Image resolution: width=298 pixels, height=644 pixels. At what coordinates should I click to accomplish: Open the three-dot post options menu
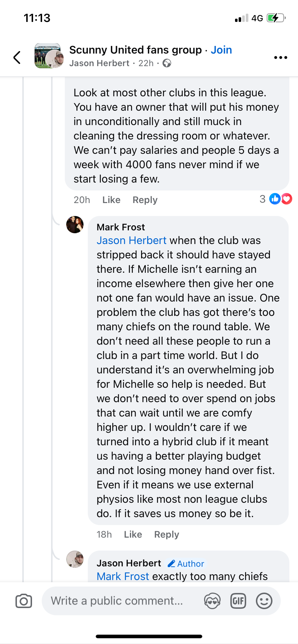pyautogui.click(x=280, y=57)
